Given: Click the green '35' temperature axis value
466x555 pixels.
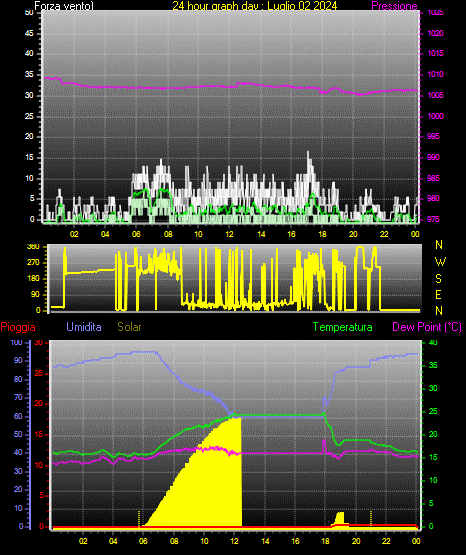Looking at the screenshot, I should pos(433,365).
